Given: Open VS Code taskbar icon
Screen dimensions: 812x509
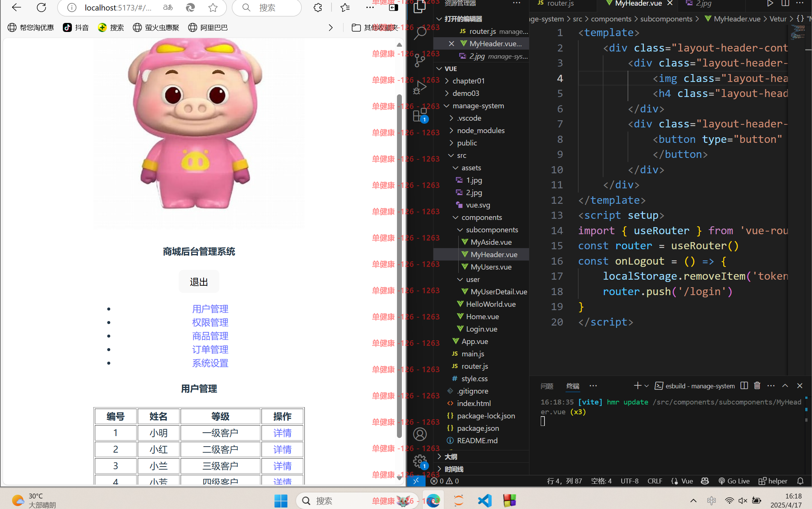Looking at the screenshot, I should pos(485,501).
